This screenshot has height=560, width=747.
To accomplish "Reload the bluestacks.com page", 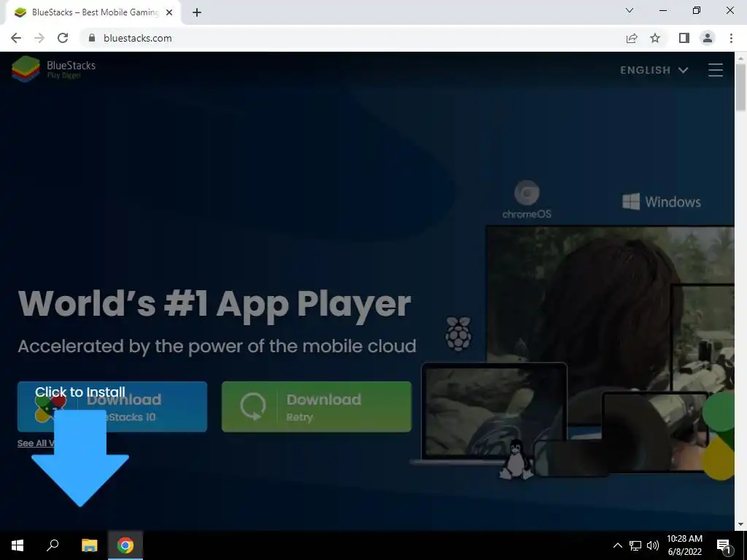I will 63,38.
